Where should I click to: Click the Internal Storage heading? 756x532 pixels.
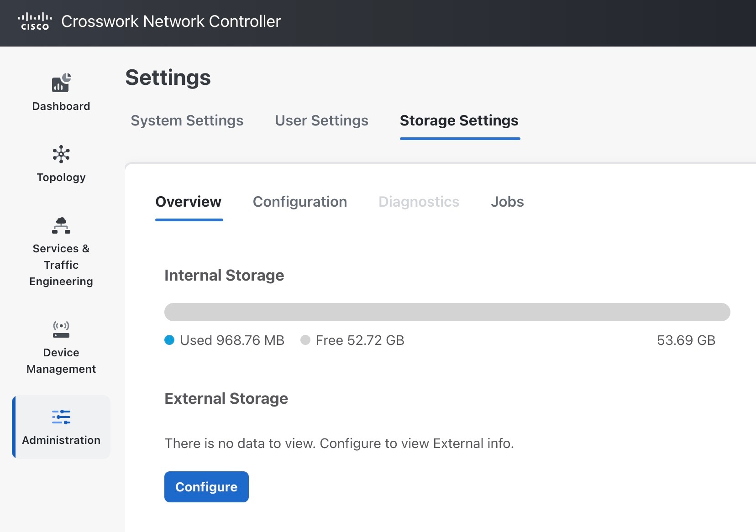coord(224,275)
